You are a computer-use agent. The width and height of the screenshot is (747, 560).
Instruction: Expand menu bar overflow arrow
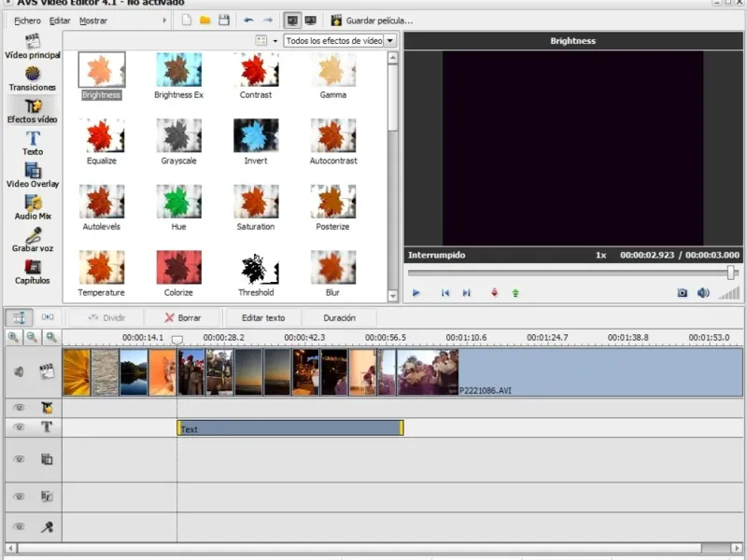click(164, 21)
